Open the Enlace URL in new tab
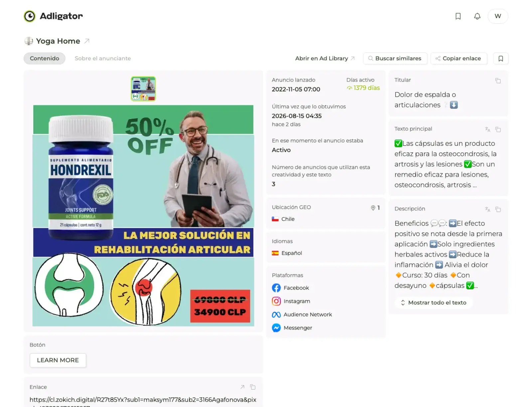532x407 pixels. (242, 387)
